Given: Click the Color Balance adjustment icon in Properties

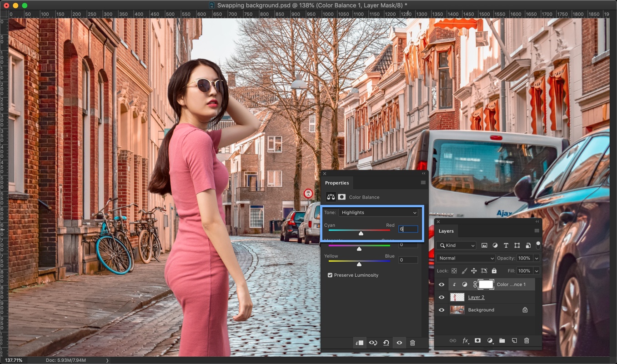Looking at the screenshot, I should [331, 197].
